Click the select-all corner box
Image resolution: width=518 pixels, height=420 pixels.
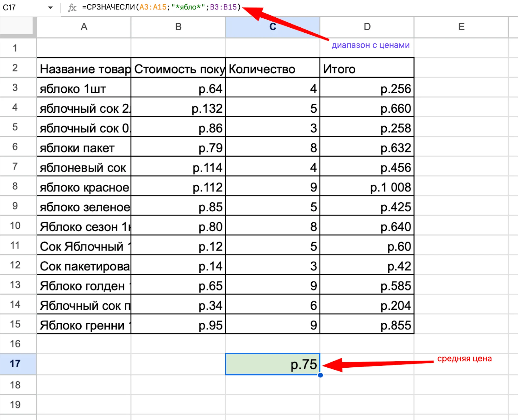pyautogui.click(x=16, y=26)
